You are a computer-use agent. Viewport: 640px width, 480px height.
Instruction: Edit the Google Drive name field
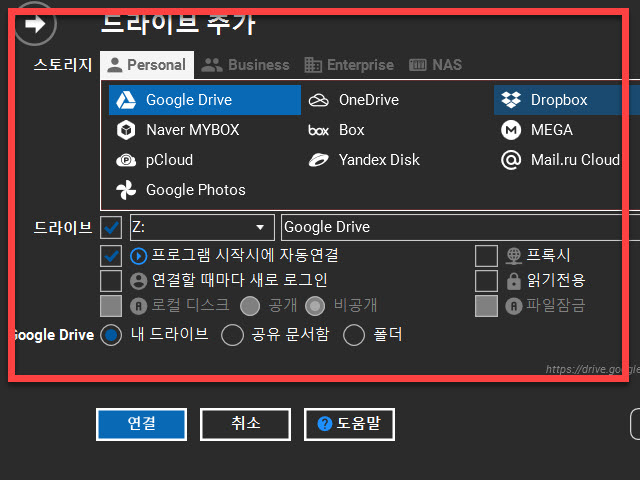click(460, 227)
